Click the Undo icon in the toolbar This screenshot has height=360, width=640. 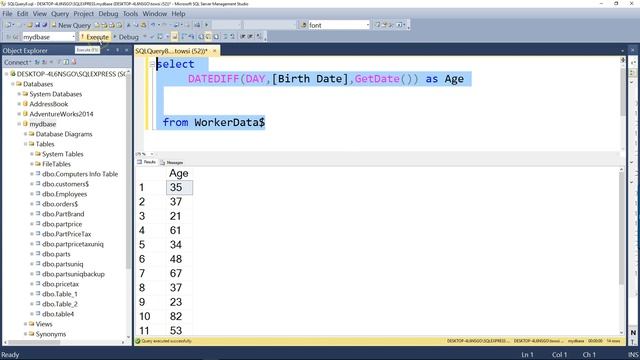[153, 25]
